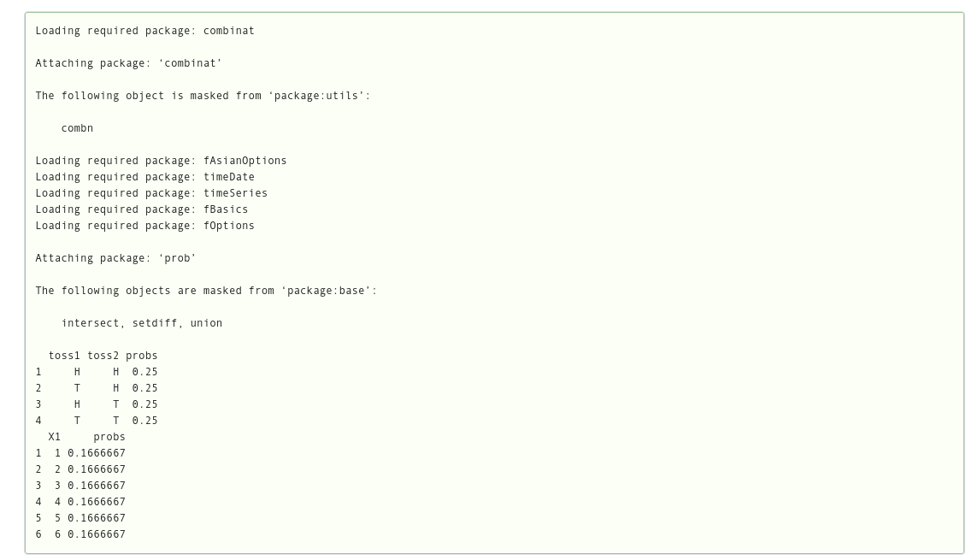Click the "Attaching package: 'combinat'" line
The height and width of the screenshot is (560, 978).
pos(128,63)
